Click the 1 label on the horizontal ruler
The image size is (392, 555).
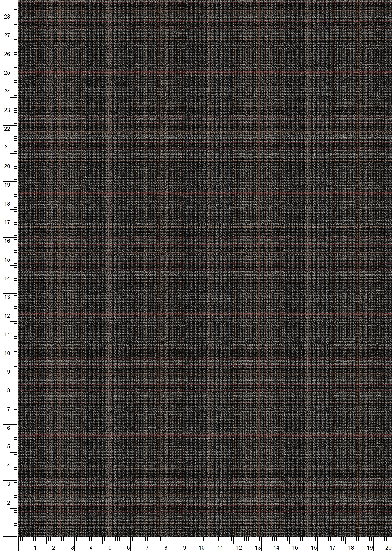[36, 548]
